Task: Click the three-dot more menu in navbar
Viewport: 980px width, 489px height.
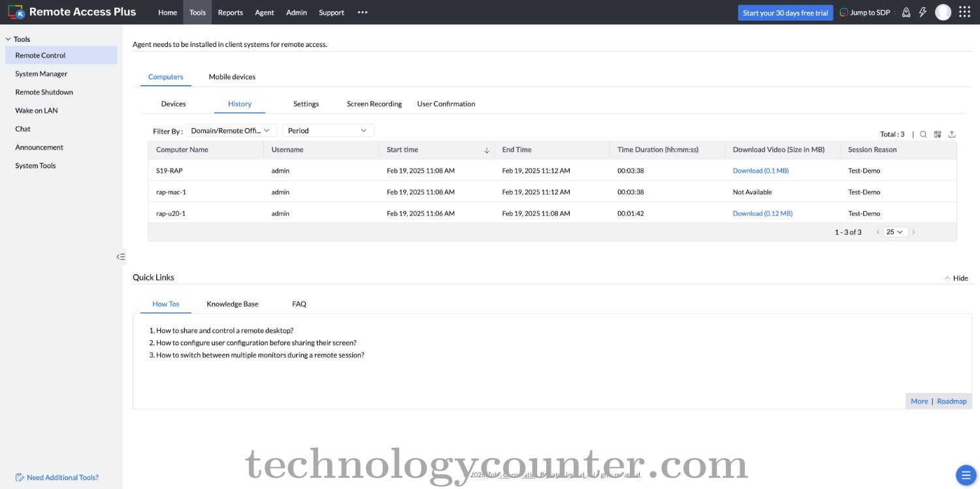Action: tap(363, 12)
